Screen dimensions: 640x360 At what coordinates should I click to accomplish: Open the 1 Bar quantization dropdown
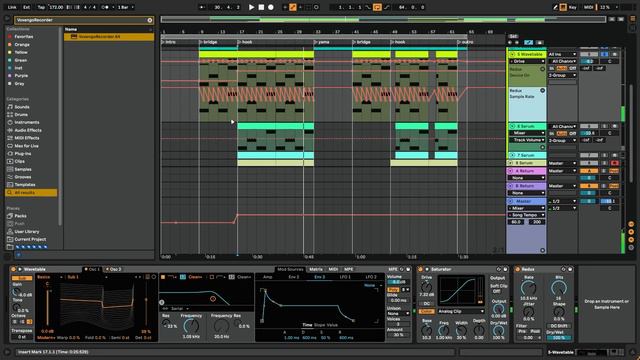click(x=126, y=7)
